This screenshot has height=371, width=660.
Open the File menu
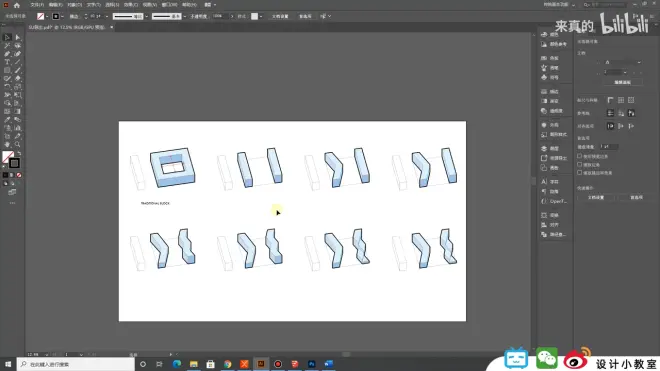pos(37,5)
